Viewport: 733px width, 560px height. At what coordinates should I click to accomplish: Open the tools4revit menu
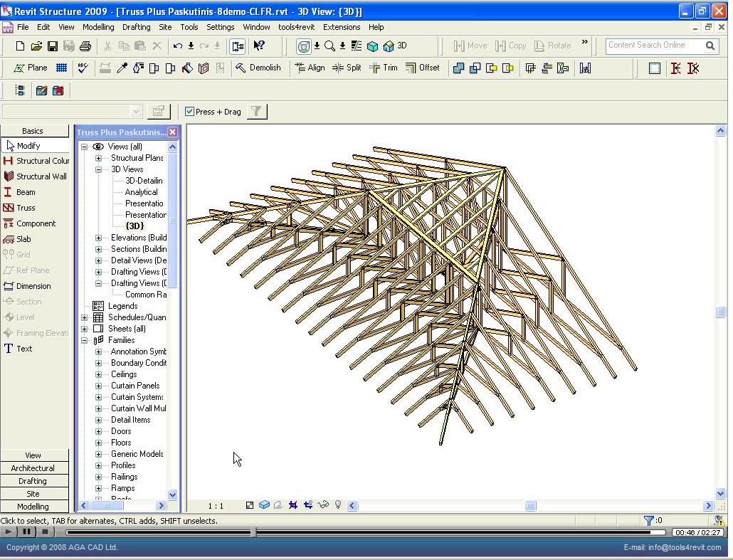pyautogui.click(x=296, y=27)
